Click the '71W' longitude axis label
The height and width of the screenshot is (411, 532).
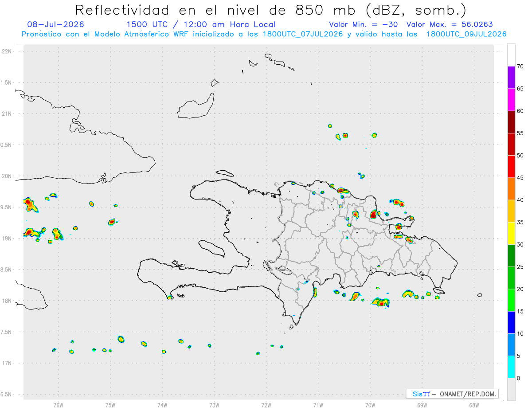click(x=318, y=405)
